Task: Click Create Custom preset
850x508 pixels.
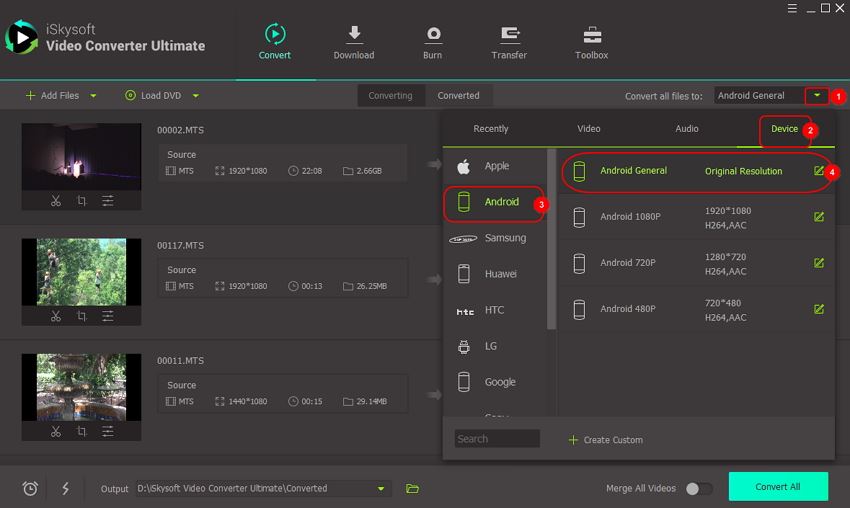Action: click(x=606, y=440)
